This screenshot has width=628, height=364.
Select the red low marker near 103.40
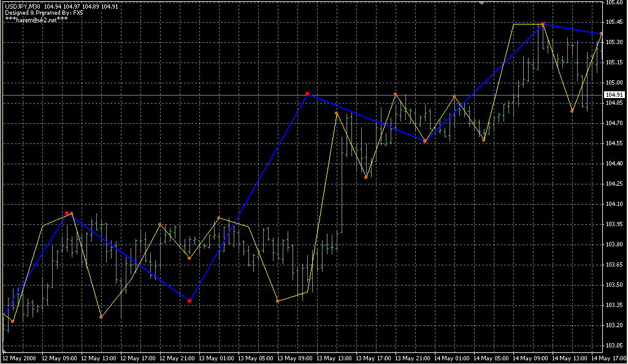[x=189, y=301]
